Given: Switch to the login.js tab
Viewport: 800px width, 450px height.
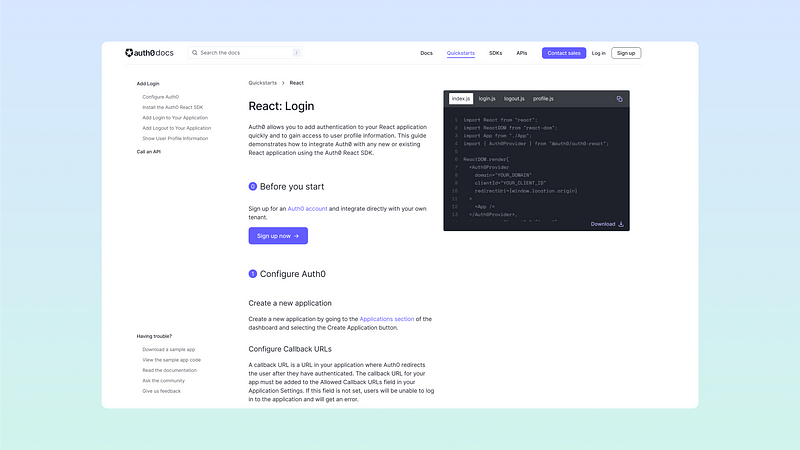Looking at the screenshot, I should click(x=487, y=98).
